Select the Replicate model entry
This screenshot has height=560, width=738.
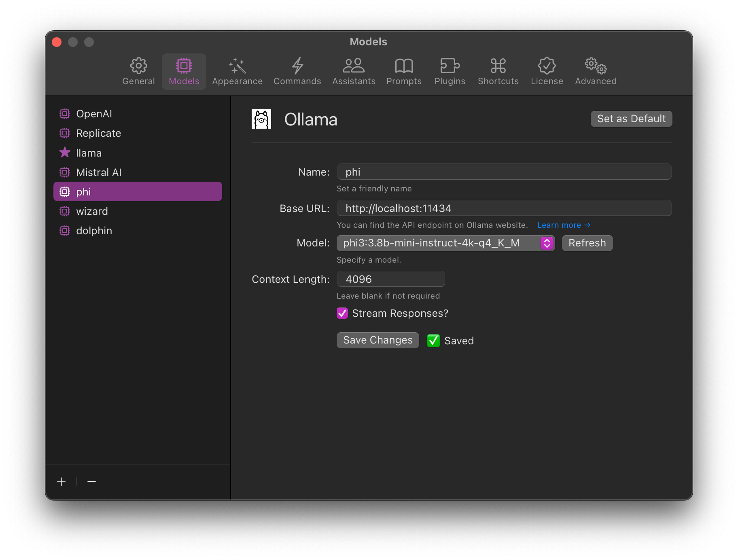pyautogui.click(x=138, y=133)
